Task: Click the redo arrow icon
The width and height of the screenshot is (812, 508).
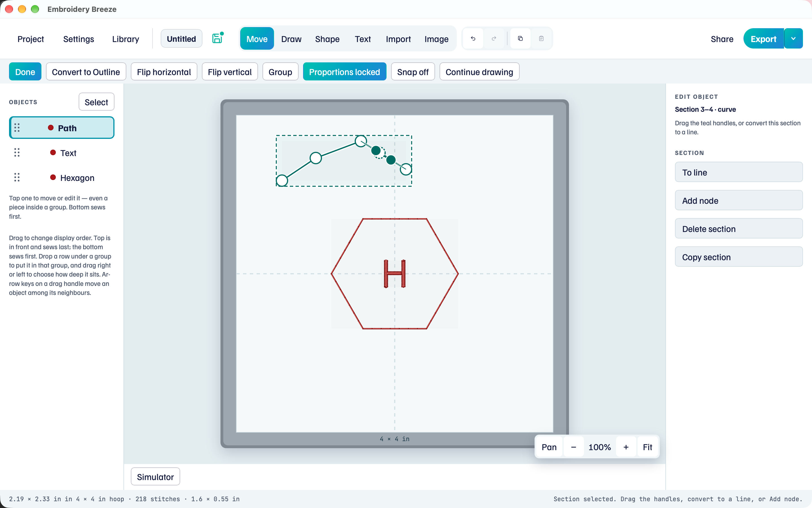Action: [494, 39]
